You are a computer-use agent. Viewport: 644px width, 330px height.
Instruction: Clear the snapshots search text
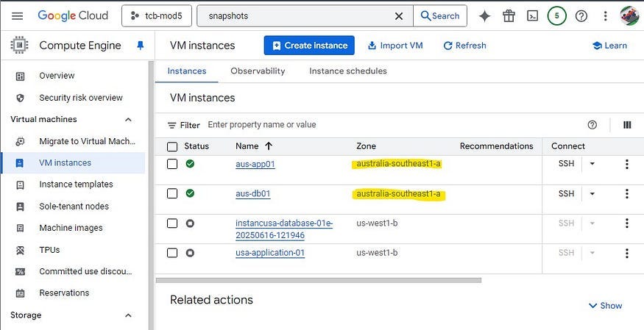398,16
